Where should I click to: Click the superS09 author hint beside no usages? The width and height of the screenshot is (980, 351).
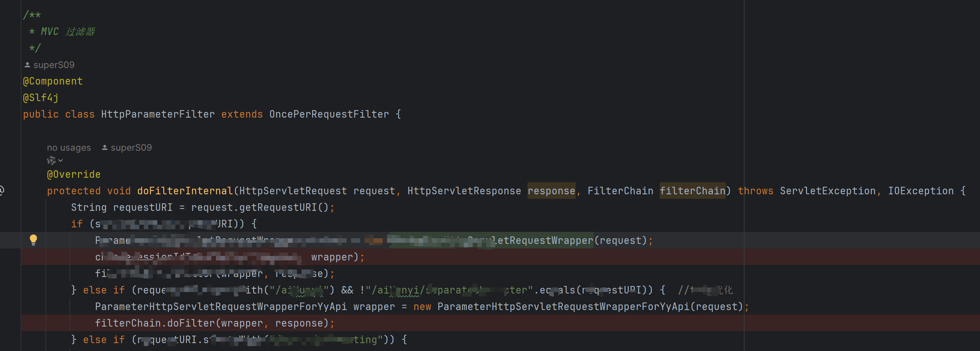coord(131,148)
